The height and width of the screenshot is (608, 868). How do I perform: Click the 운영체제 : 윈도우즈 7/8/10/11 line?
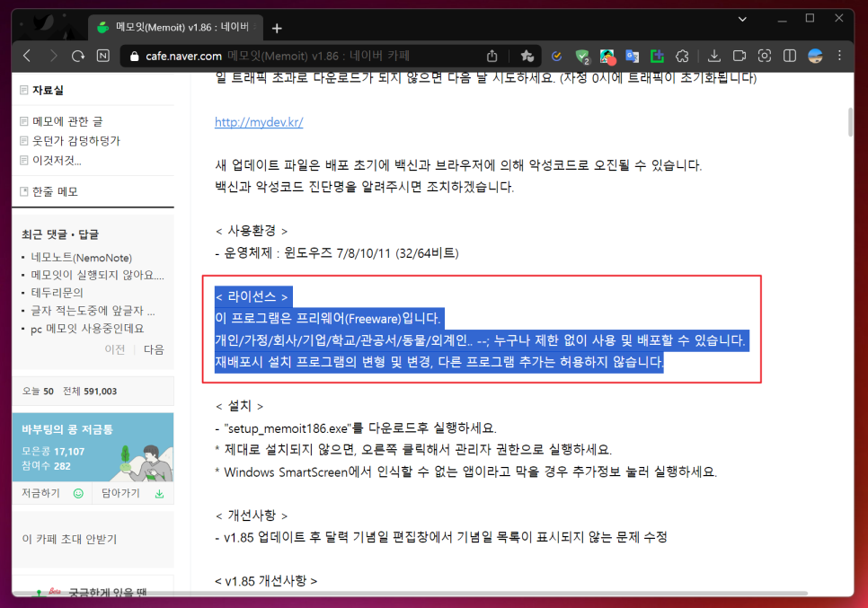point(337,253)
